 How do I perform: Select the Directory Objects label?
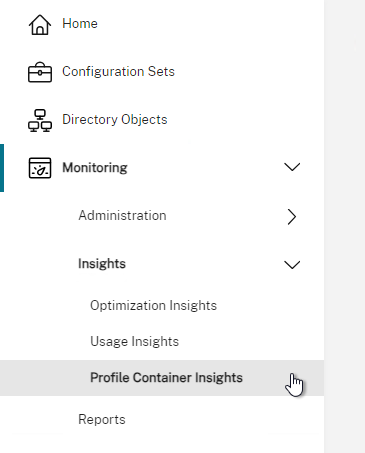115,119
